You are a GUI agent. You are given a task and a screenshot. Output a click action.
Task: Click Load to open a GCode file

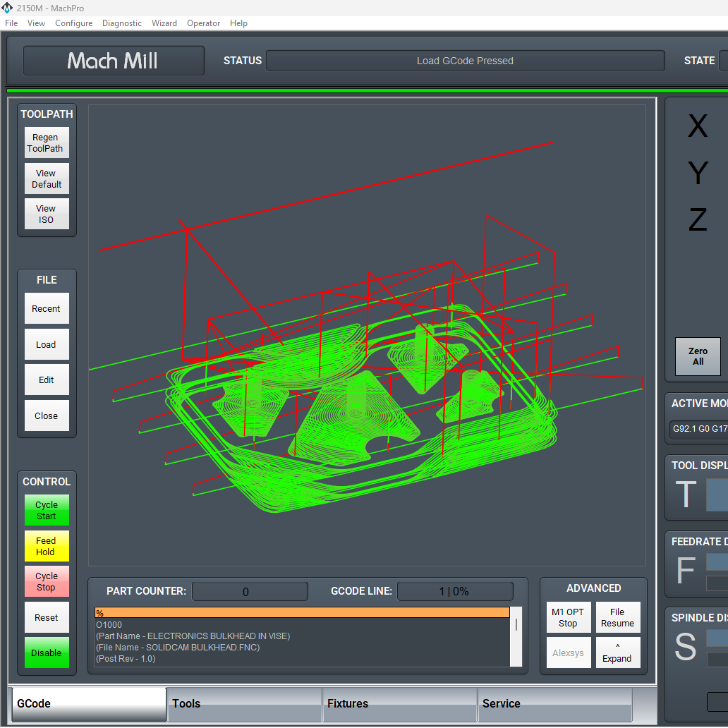[47, 344]
